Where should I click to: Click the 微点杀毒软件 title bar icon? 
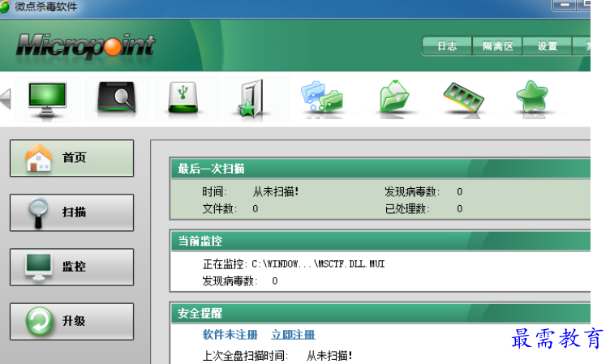coord(5,6)
